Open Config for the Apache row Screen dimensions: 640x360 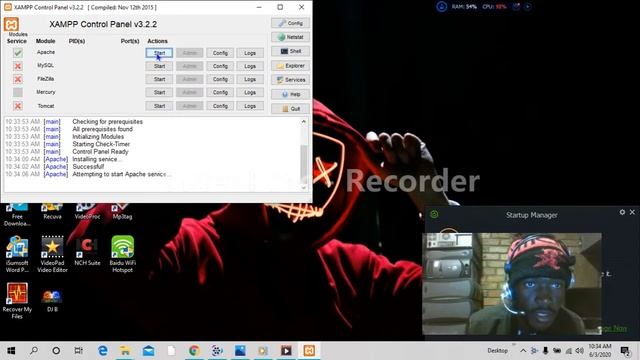click(x=220, y=53)
